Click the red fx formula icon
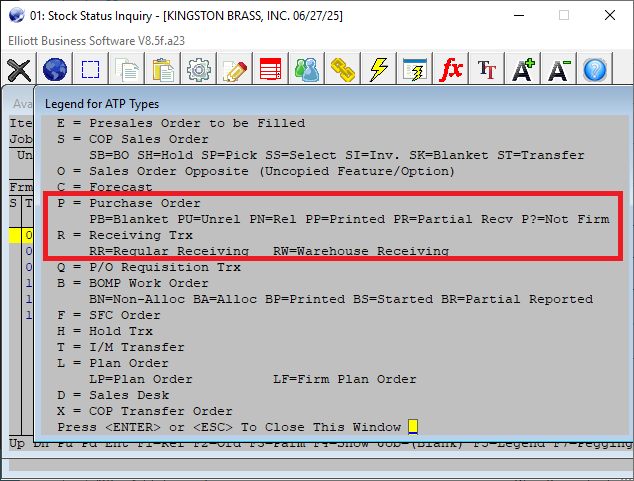Viewport: 634px width, 481px height. [x=451, y=70]
